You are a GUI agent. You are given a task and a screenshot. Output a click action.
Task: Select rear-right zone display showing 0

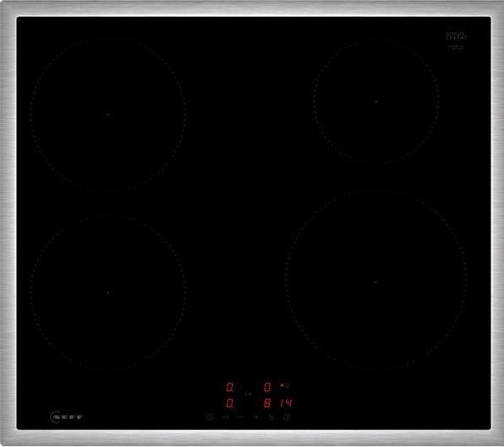coord(267,387)
